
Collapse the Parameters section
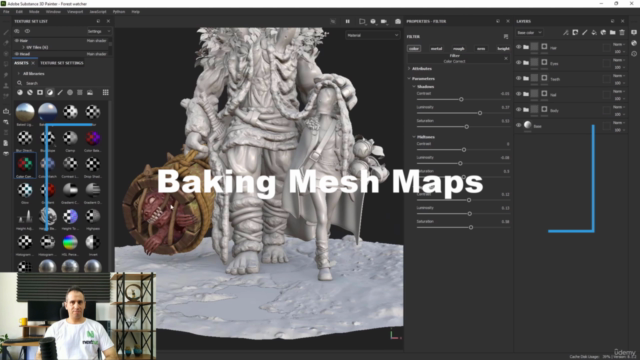click(409, 78)
